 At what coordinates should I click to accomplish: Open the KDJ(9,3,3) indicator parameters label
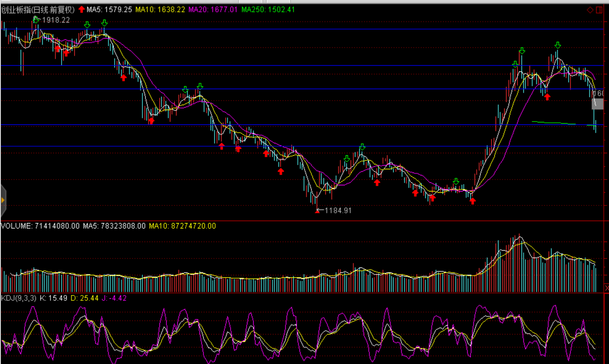tap(19, 298)
